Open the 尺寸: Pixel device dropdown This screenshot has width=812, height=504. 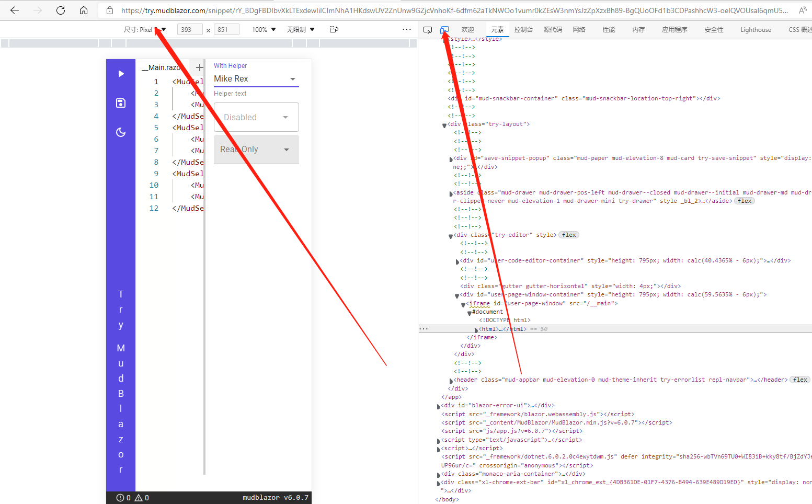(x=145, y=30)
